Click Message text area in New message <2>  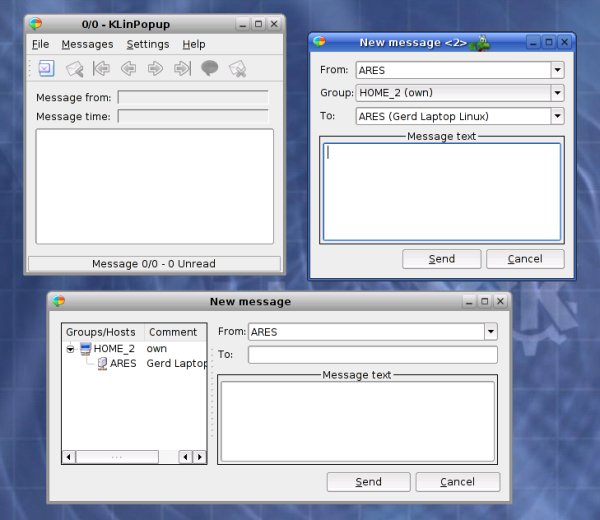click(442, 192)
